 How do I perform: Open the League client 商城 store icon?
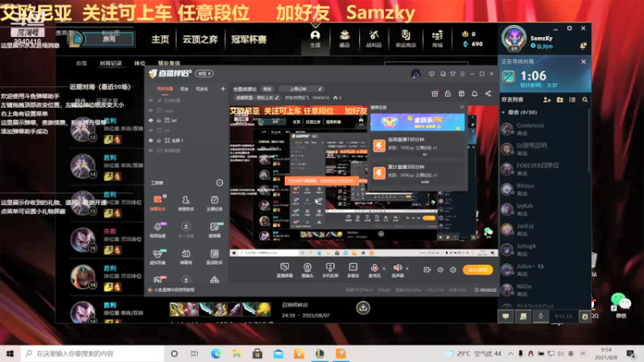[437, 39]
